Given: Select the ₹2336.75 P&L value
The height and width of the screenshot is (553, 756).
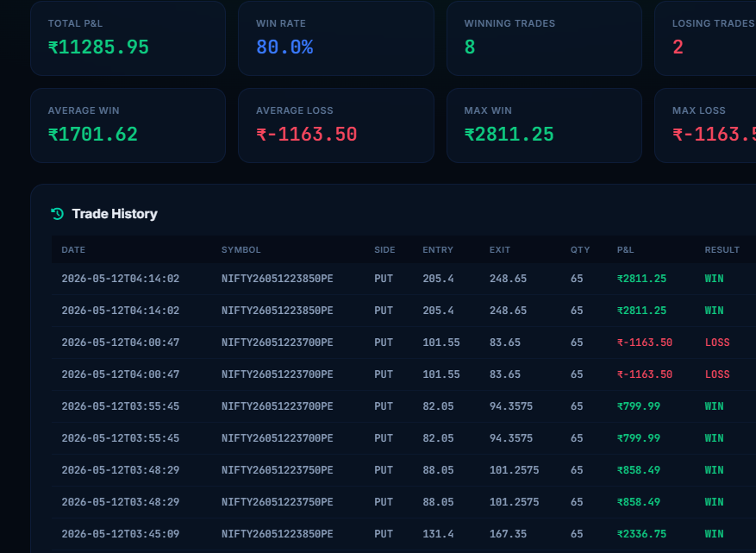Looking at the screenshot, I should [641, 534].
